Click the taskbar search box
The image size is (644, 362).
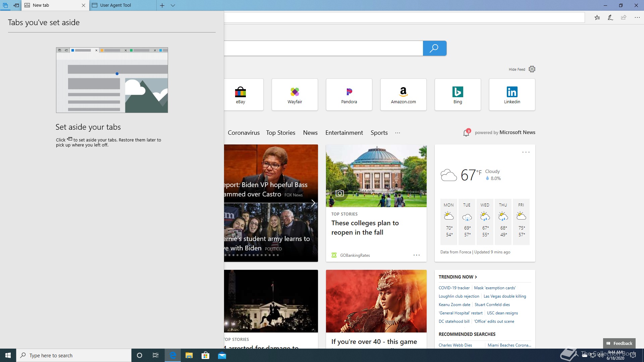[74, 355]
